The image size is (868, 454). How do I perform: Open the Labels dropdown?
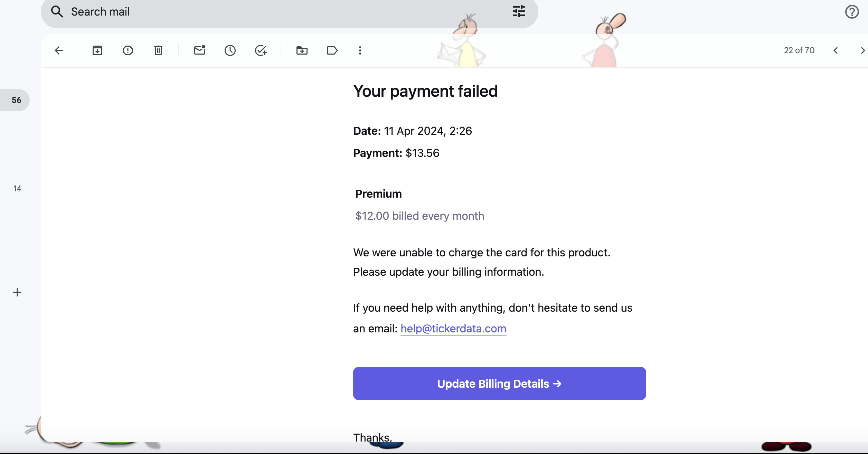click(332, 50)
